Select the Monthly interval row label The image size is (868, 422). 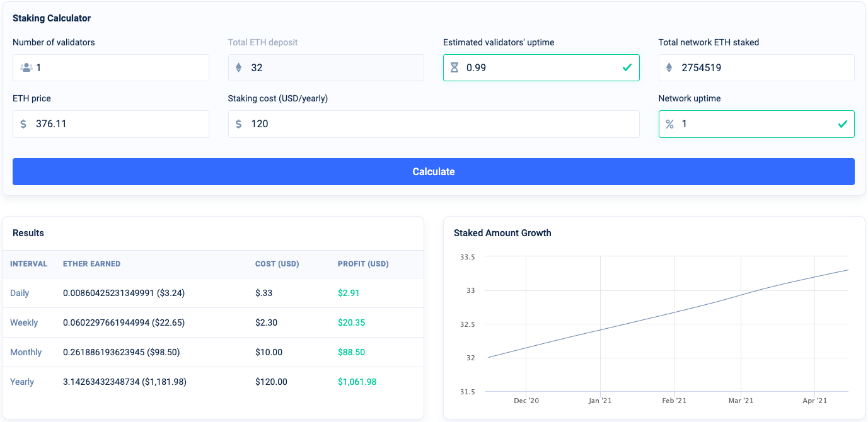click(x=26, y=352)
